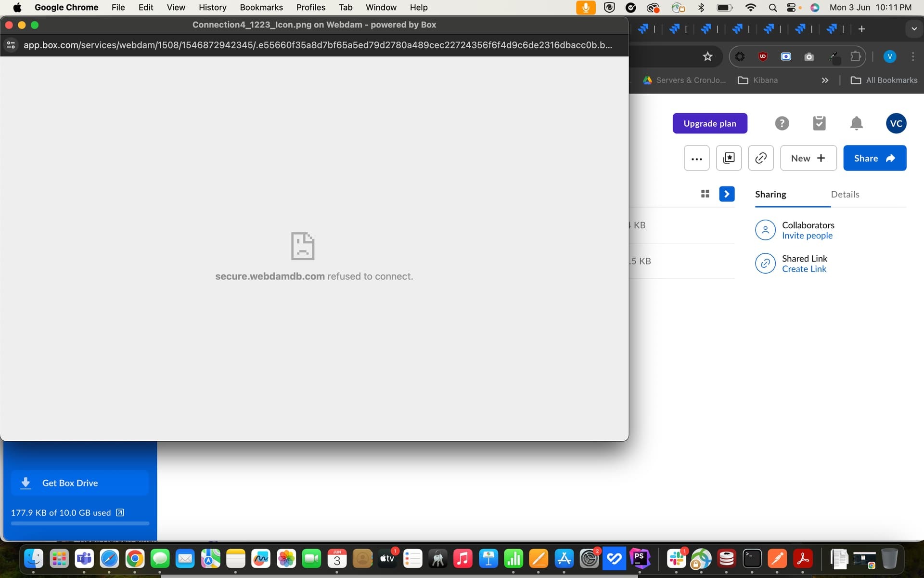Click Create Link under Shared Link
Screen dimensions: 924x578
click(804, 269)
